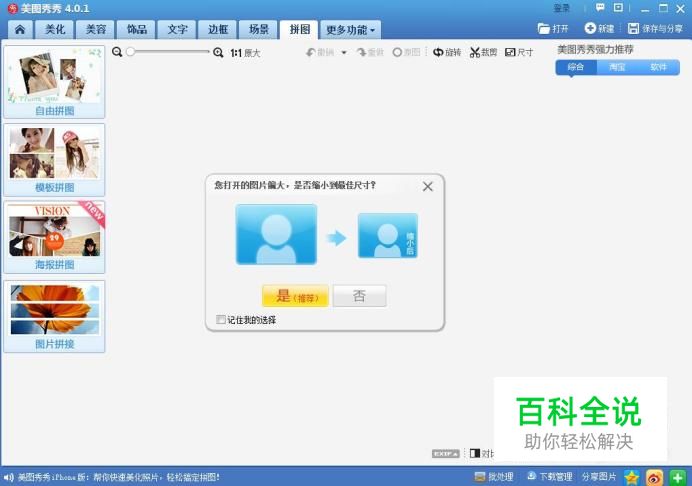
Task: Check the 记住我的选择 checkbox
Action: (x=221, y=319)
